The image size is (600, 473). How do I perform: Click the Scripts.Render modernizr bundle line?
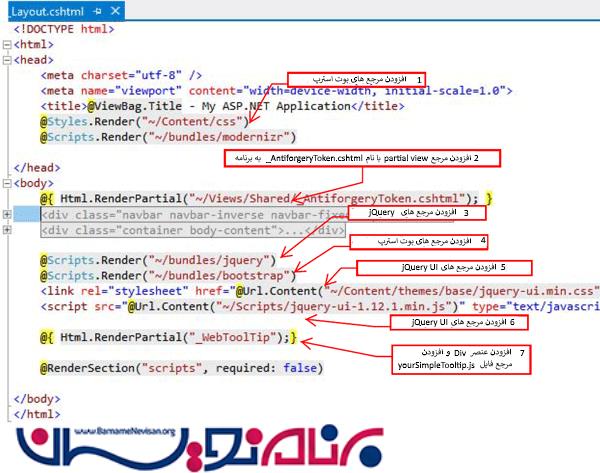[x=168, y=137]
